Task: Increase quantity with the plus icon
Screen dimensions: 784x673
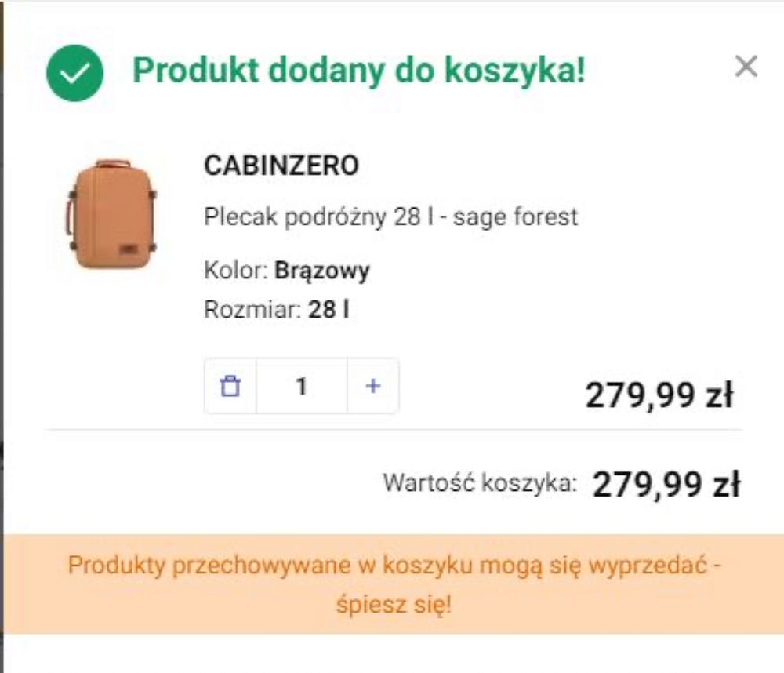Action: click(373, 386)
